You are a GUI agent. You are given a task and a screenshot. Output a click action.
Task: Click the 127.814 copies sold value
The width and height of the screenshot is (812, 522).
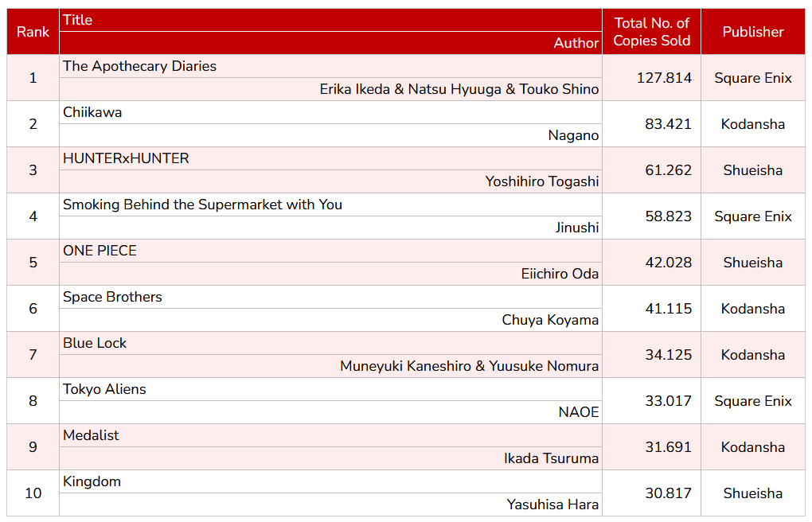coord(664,78)
